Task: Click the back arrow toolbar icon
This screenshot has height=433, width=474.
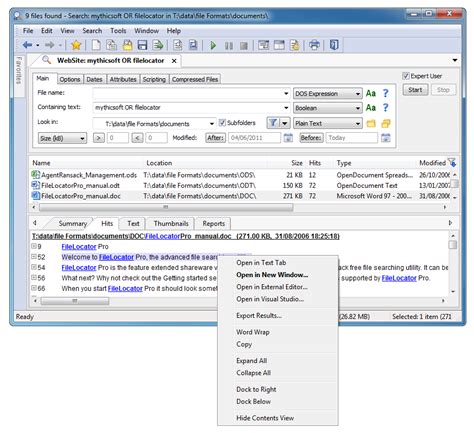Action: [27, 45]
